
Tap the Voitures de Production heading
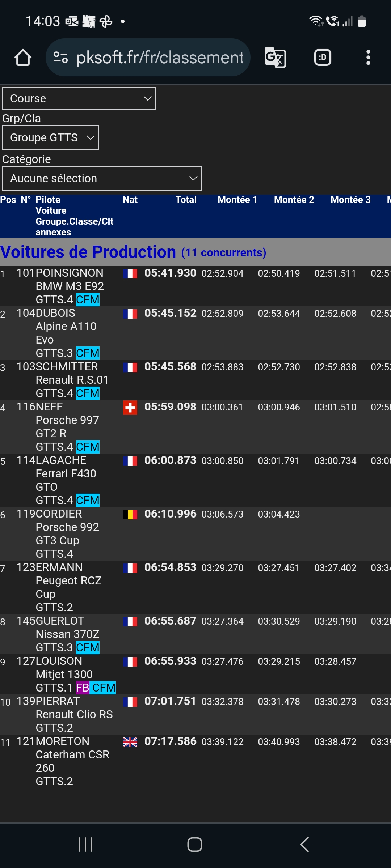coord(88,252)
